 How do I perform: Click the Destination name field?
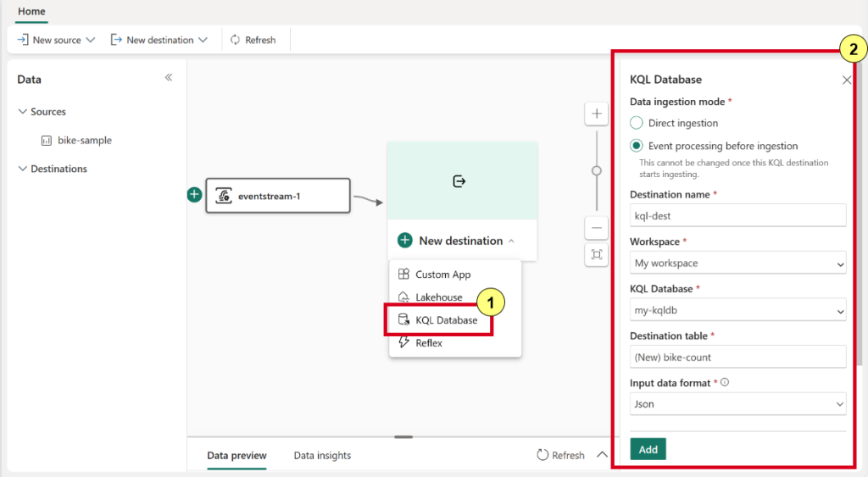[x=738, y=216]
